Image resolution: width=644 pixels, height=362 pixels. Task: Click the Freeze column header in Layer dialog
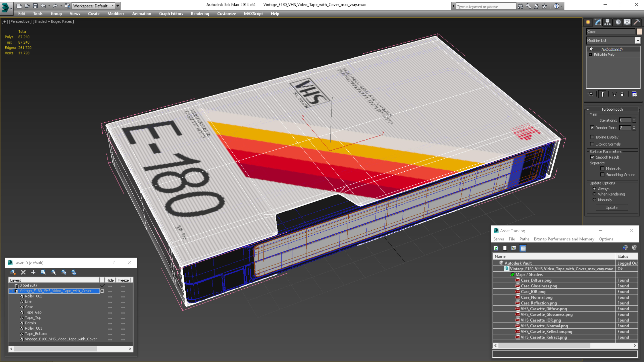click(123, 280)
